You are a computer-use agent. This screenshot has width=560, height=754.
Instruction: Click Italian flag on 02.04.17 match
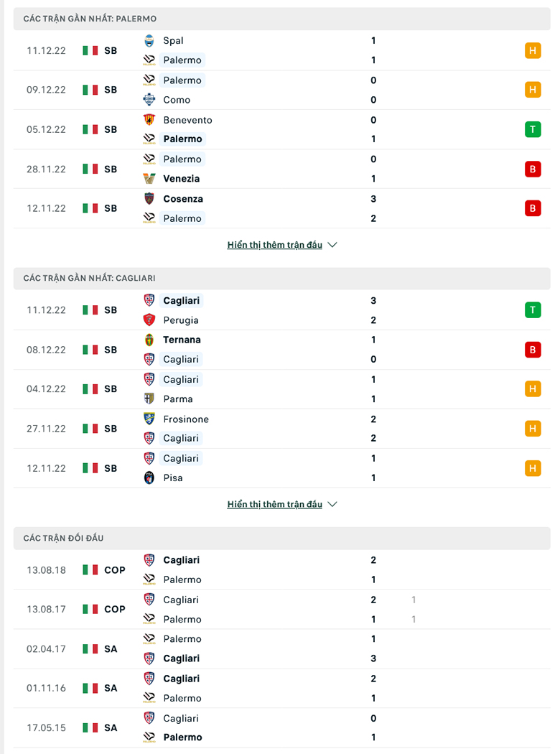click(x=90, y=648)
